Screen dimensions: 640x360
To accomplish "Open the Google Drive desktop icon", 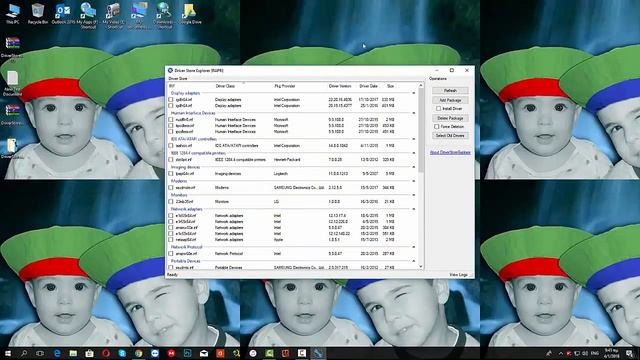I will click(189, 13).
